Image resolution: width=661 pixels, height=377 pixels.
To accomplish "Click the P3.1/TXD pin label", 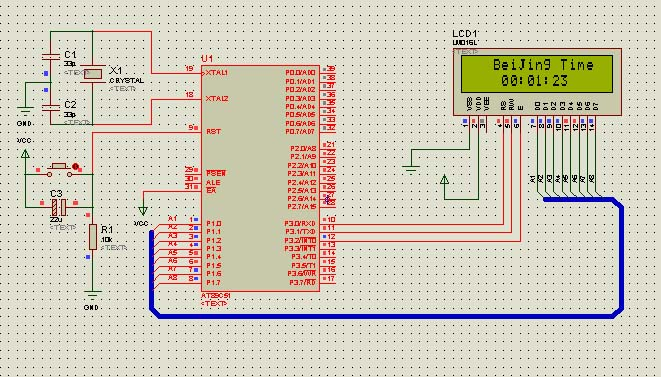I will click(300, 232).
